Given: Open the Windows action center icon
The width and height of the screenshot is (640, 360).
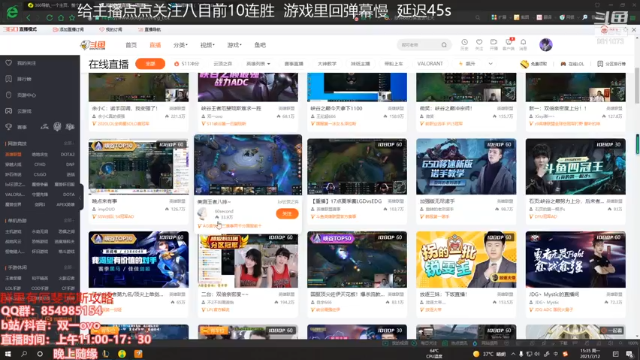Looking at the screenshot, I should 629,354.
